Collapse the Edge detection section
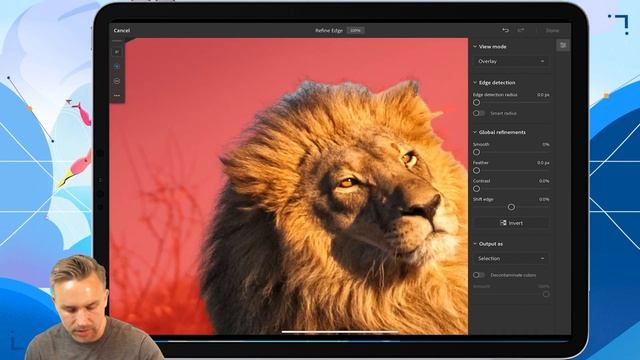Image resolution: width=640 pixels, height=360 pixels. pos(475,82)
